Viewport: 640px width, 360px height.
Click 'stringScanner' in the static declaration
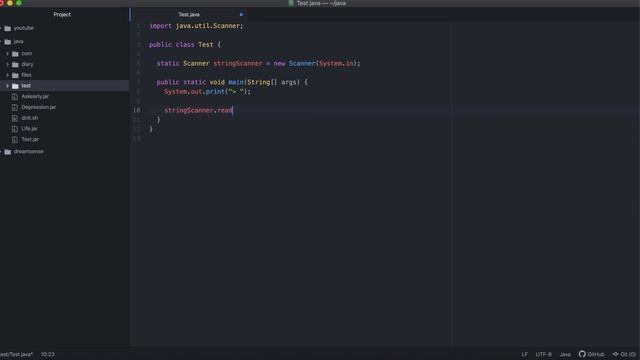click(238, 63)
